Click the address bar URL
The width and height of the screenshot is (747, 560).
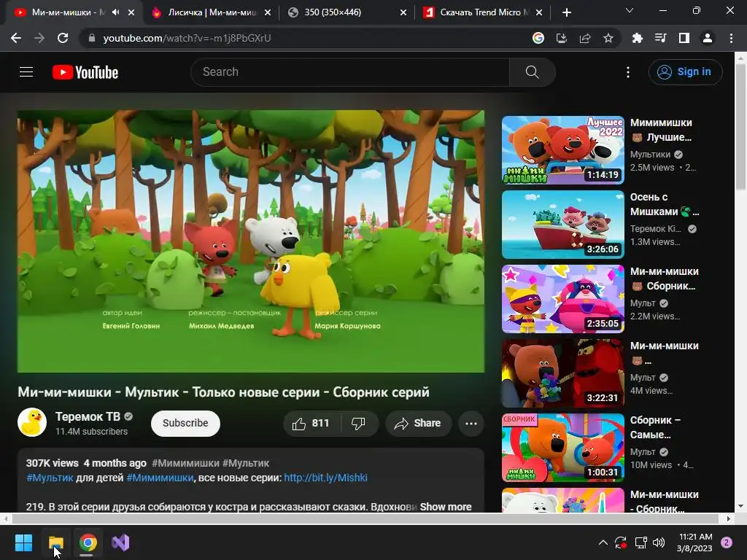[x=187, y=38]
